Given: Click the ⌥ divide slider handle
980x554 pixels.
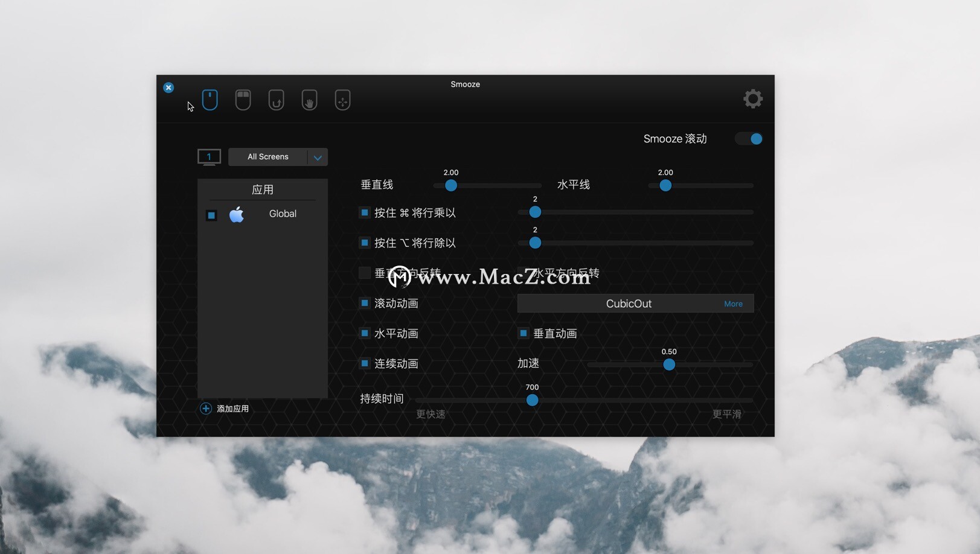Looking at the screenshot, I should click(x=535, y=243).
